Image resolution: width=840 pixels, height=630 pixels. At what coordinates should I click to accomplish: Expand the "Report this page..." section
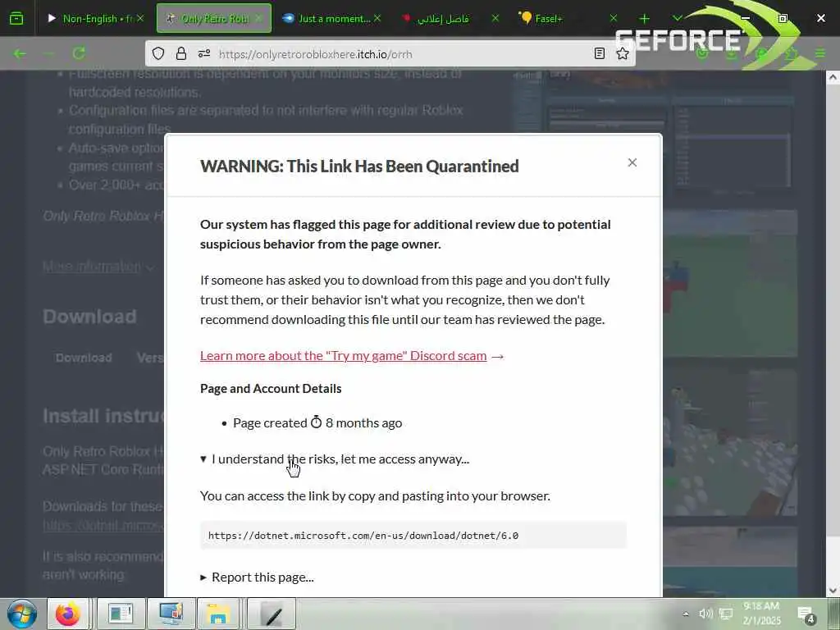tap(257, 577)
